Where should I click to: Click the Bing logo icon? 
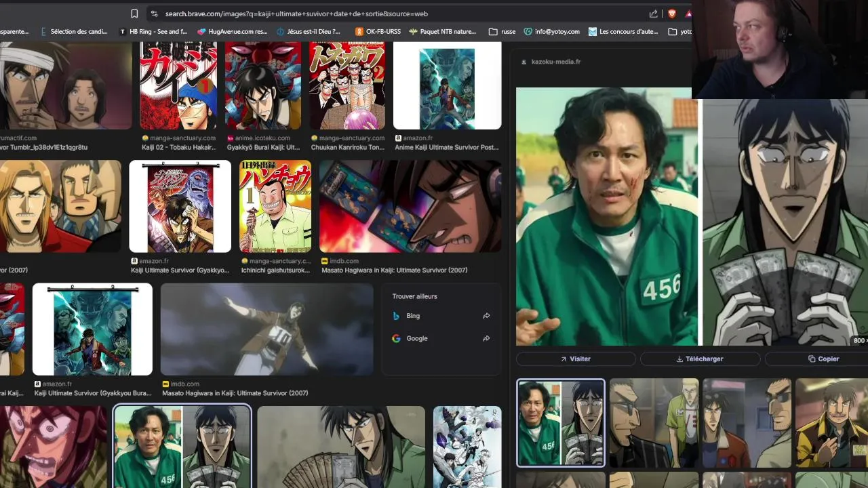[x=396, y=316]
